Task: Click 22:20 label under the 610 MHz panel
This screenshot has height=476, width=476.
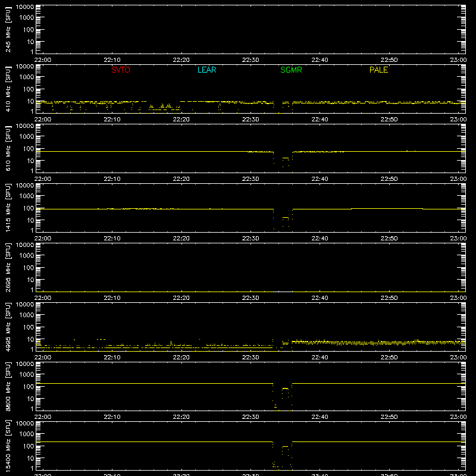Action: pos(181,179)
